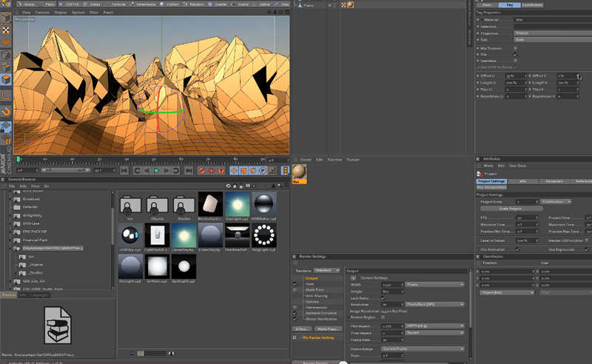Click the Content Browser home icon
The height and width of the screenshot is (364, 592).
click(235, 186)
